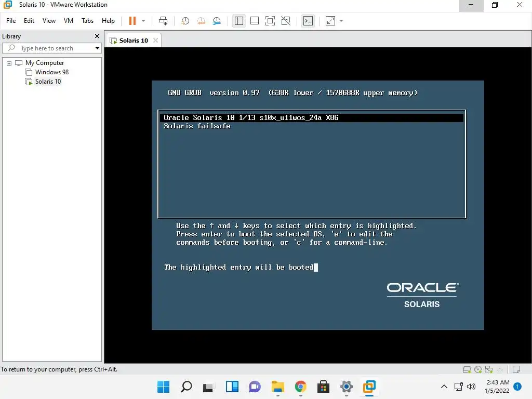The height and width of the screenshot is (399, 532).
Task: Open the Help menu
Action: [x=108, y=21]
